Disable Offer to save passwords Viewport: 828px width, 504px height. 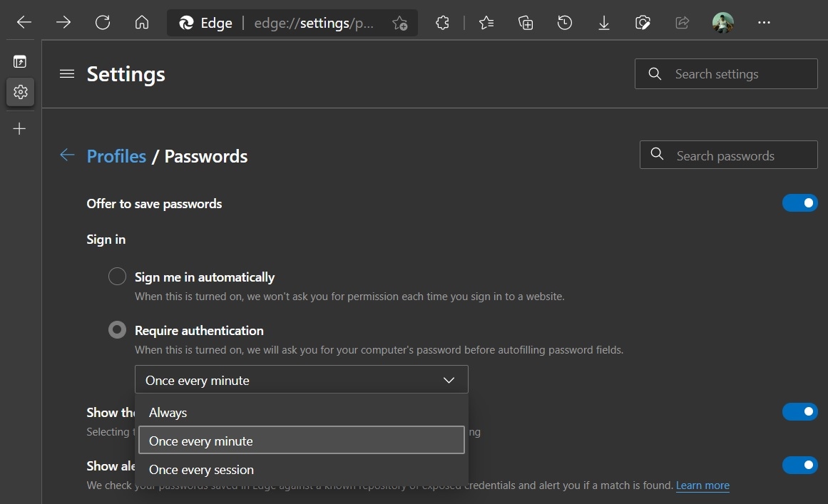pos(799,202)
